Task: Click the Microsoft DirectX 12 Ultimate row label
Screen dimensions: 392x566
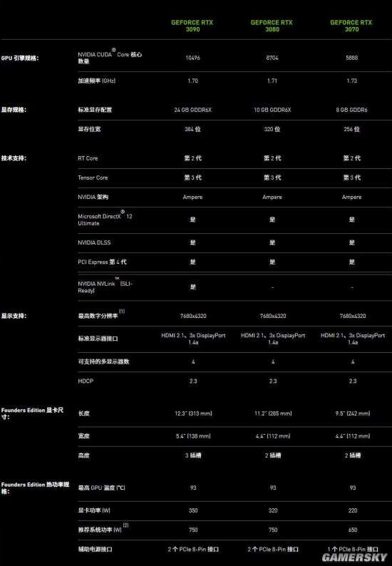Action: pyautogui.click(x=105, y=218)
